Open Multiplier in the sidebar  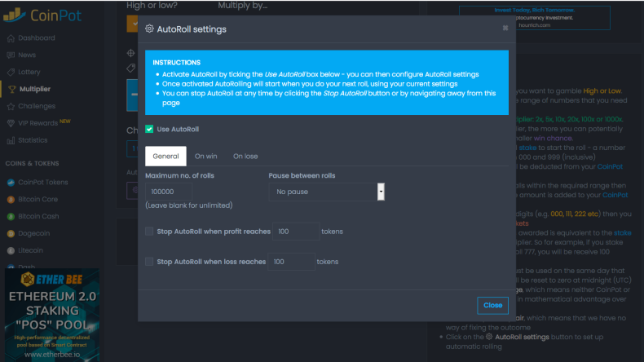35,89
